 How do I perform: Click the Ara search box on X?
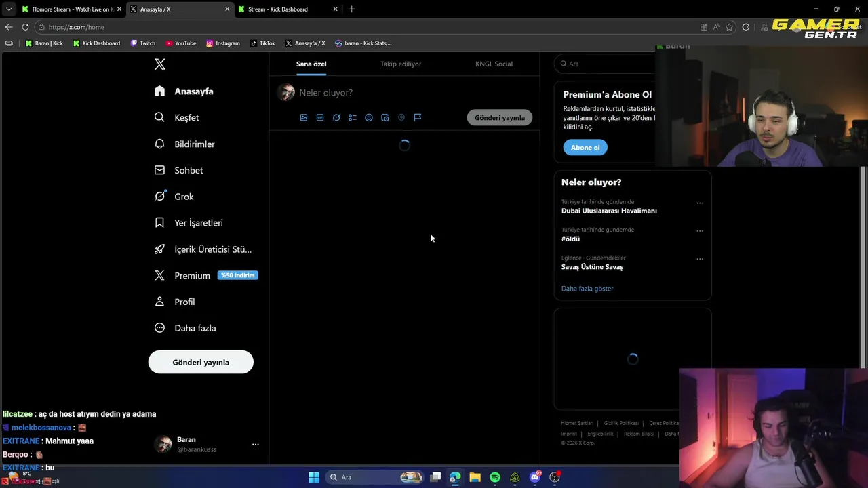(605, 64)
